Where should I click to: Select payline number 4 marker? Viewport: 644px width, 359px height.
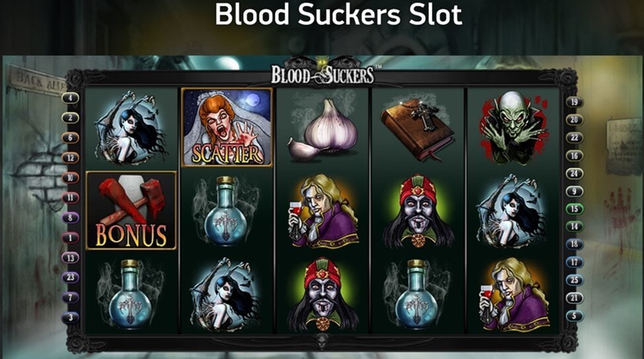pos(70,98)
